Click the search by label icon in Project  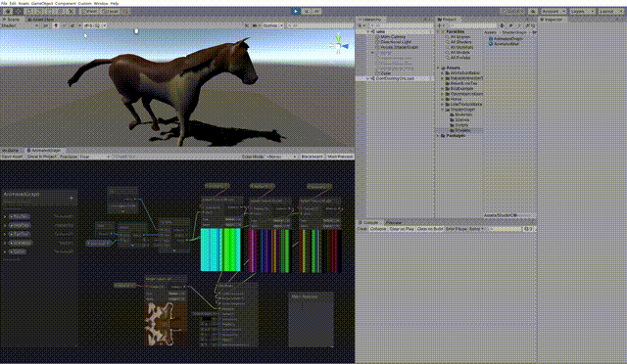coord(511,25)
